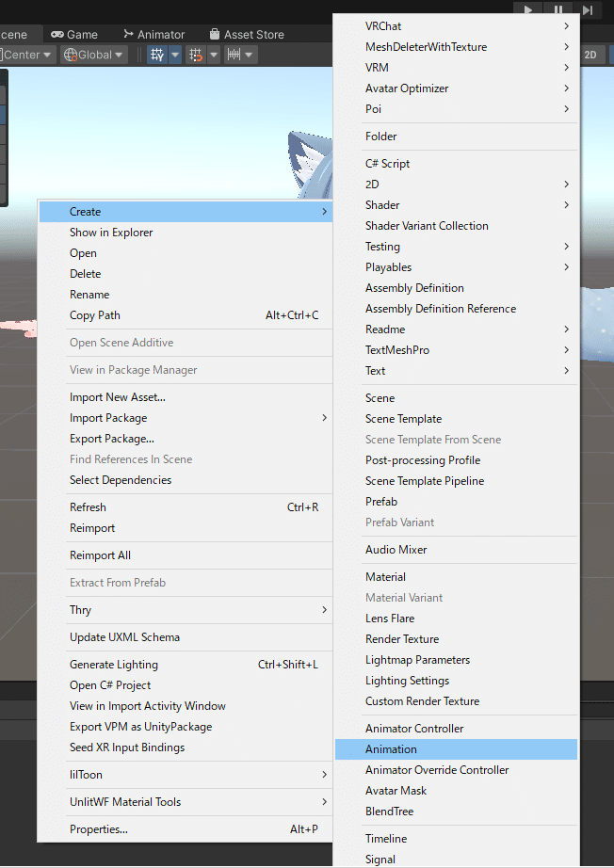Choose Reimport All
The image size is (614, 868).
(186, 555)
